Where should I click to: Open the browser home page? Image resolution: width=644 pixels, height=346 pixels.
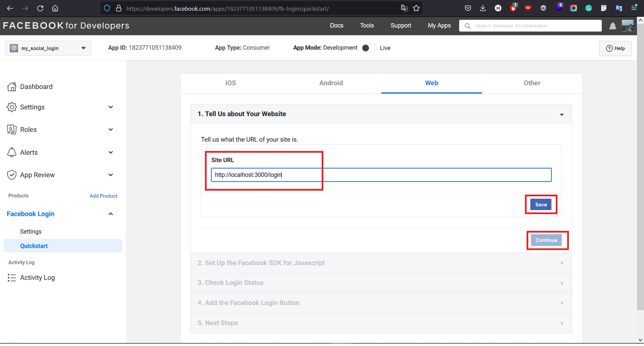pyautogui.click(x=55, y=8)
